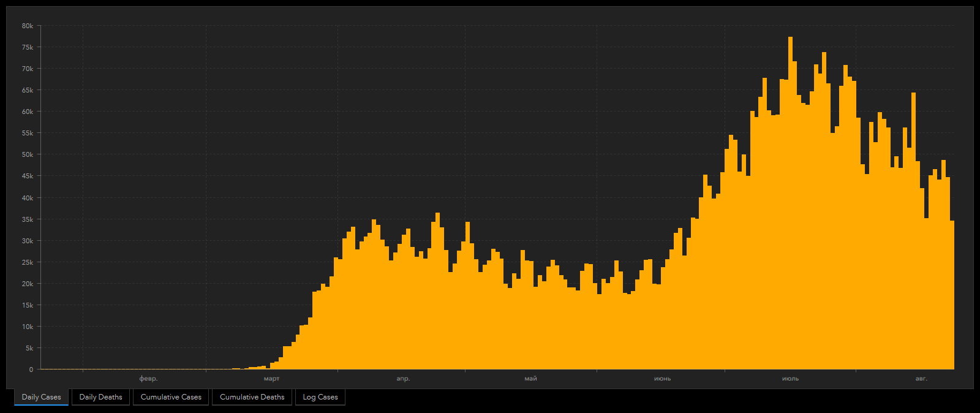Click the 50k y-axis label
Image resolution: width=980 pixels, height=413 pixels.
click(28, 154)
